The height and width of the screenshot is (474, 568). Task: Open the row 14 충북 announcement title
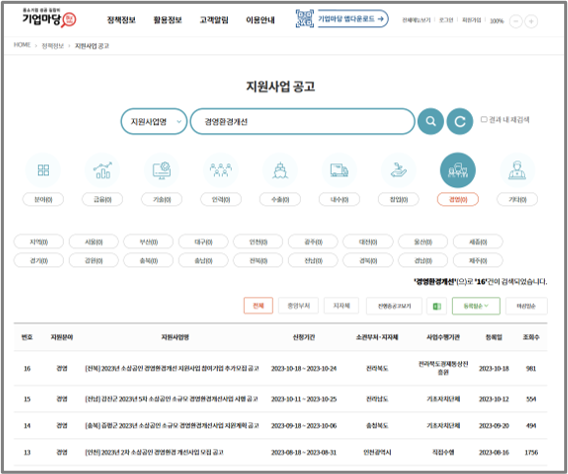[x=172, y=425]
